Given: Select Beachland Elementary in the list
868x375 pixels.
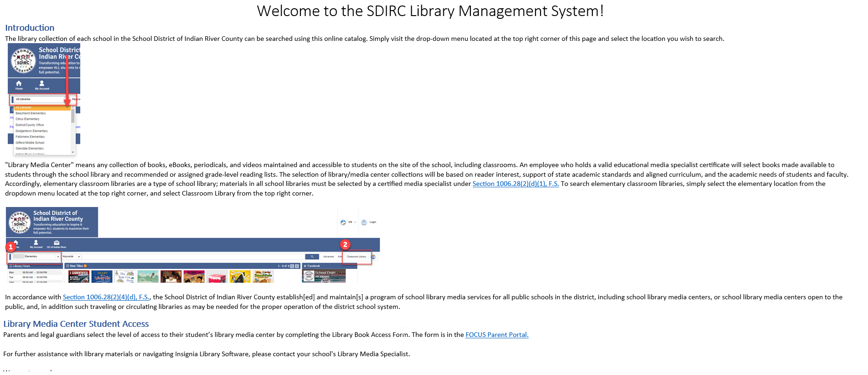Looking at the screenshot, I should [x=31, y=113].
